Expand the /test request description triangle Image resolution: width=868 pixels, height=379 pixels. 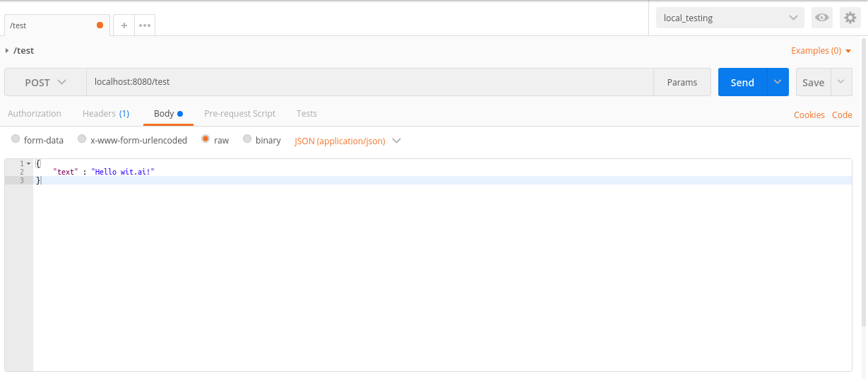click(7, 50)
